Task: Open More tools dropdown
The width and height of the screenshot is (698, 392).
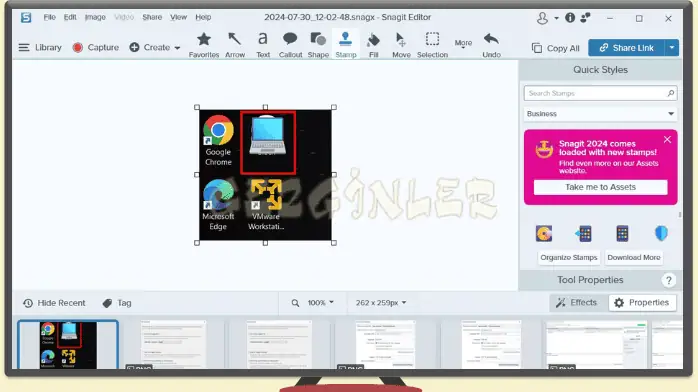Action: pos(463,44)
